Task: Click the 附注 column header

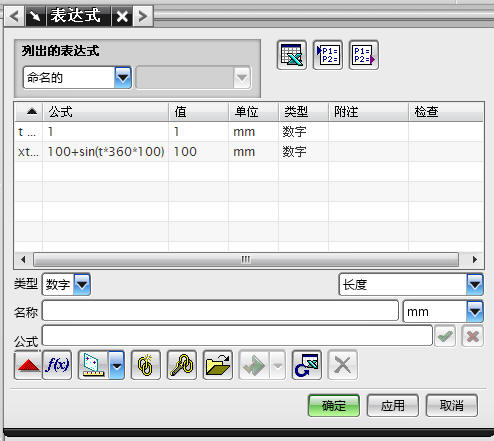Action: point(369,112)
